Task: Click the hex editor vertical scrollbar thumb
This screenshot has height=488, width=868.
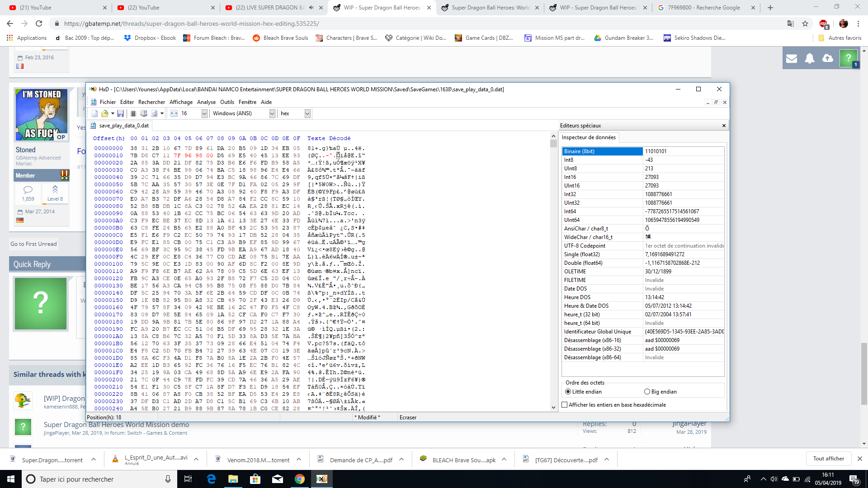Action: (x=553, y=144)
